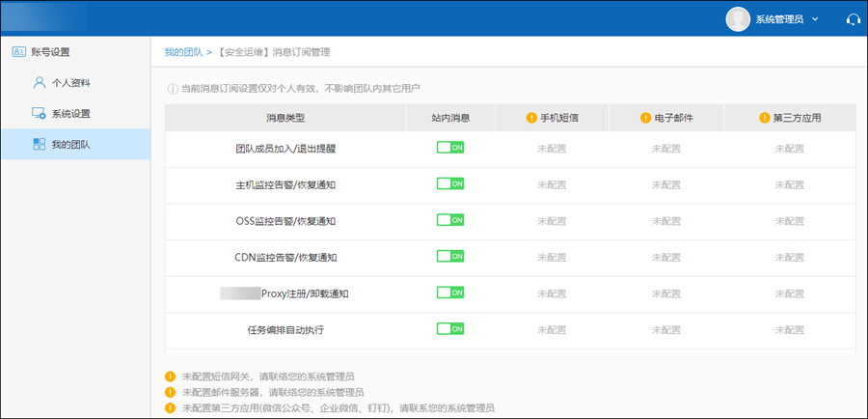Viewport: 868px width, 419px height.
Task: Turn off OSS监控告警/恢复通知 switch
Action: point(450,220)
